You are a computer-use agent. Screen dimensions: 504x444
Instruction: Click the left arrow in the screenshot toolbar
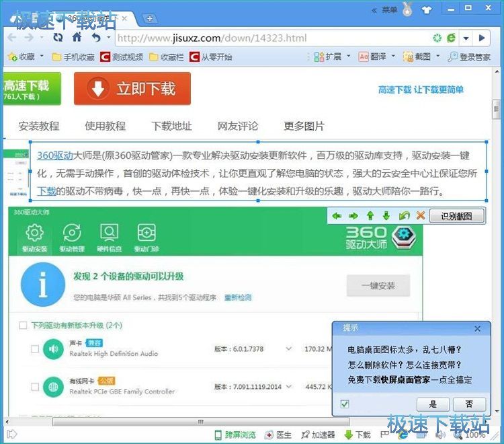tap(337, 216)
